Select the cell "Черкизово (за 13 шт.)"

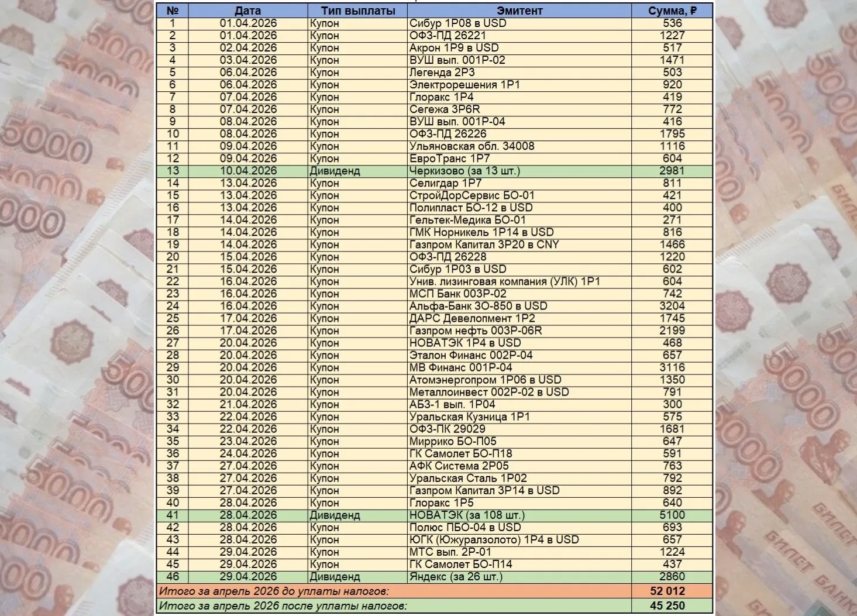(x=519, y=171)
